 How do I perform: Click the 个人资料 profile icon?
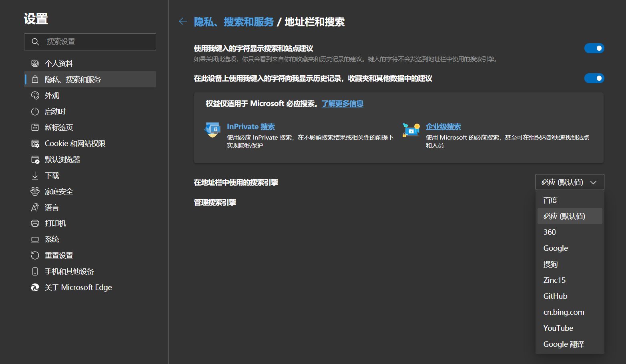(36, 63)
